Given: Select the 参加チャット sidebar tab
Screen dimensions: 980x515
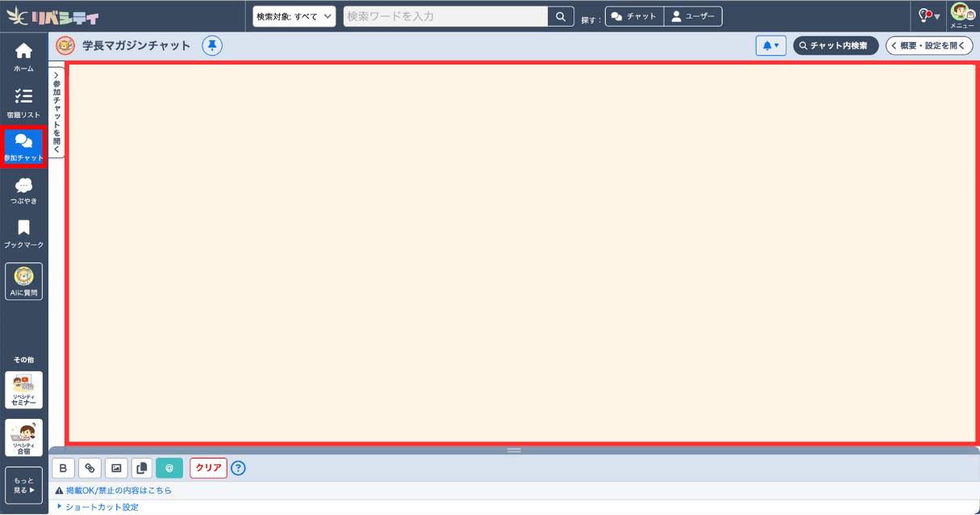Looking at the screenshot, I should (23, 147).
